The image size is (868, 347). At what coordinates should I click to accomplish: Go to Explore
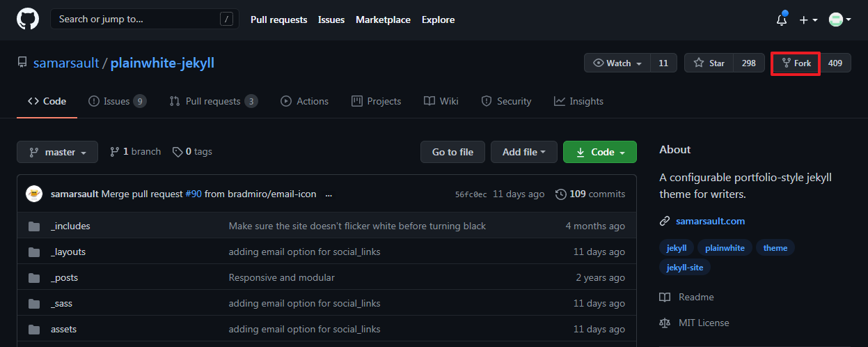tap(438, 20)
